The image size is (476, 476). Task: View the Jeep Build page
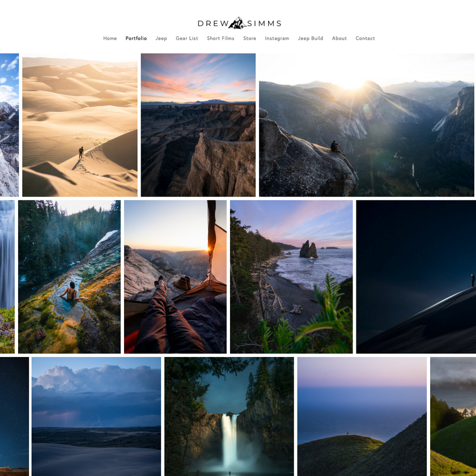point(309,38)
